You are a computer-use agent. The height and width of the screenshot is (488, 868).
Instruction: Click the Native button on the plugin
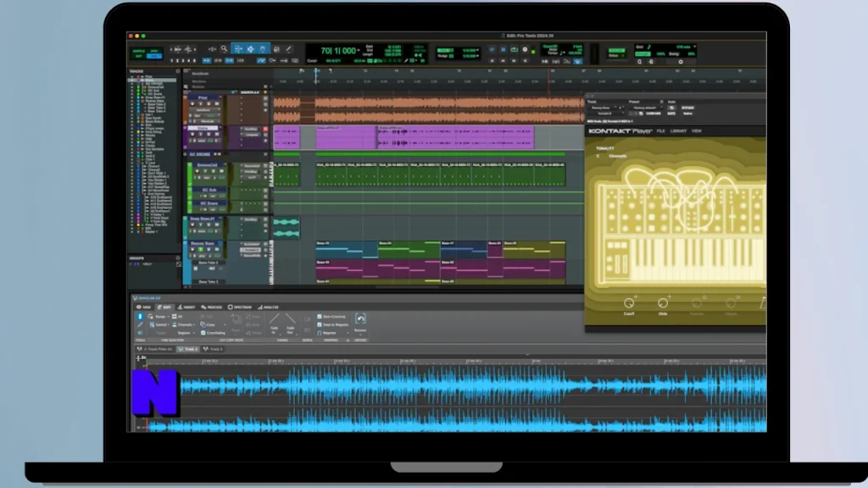point(687,114)
